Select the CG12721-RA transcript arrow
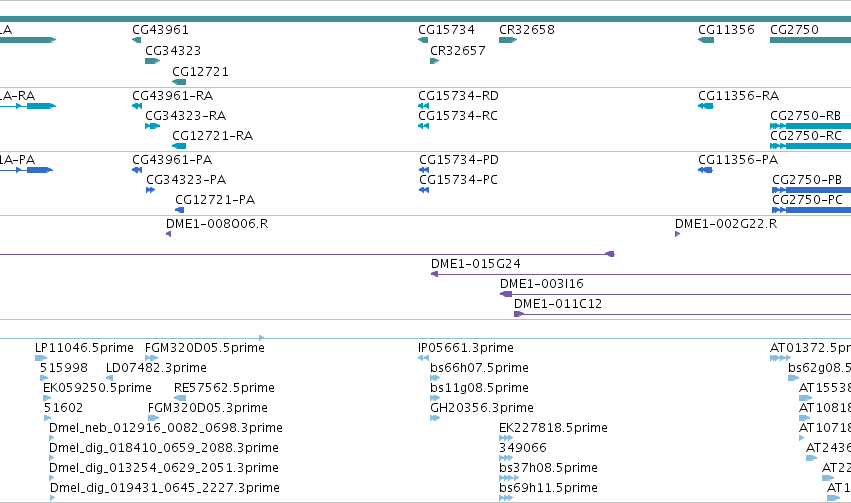Screen dimensions: 851x503 point(179,146)
